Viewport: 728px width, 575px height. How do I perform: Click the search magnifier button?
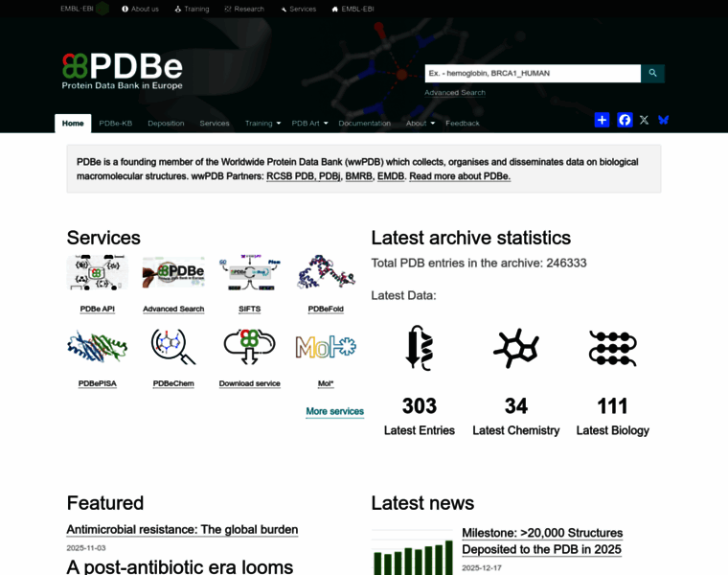[652, 74]
